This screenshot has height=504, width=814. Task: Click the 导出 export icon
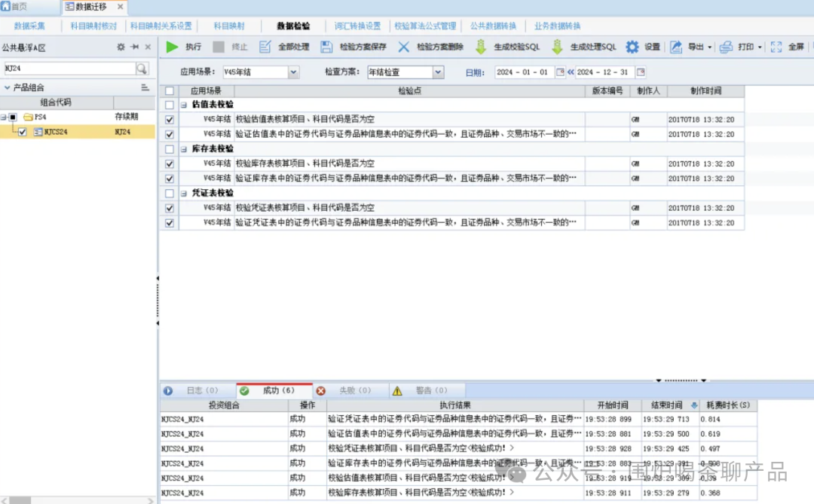(675, 47)
